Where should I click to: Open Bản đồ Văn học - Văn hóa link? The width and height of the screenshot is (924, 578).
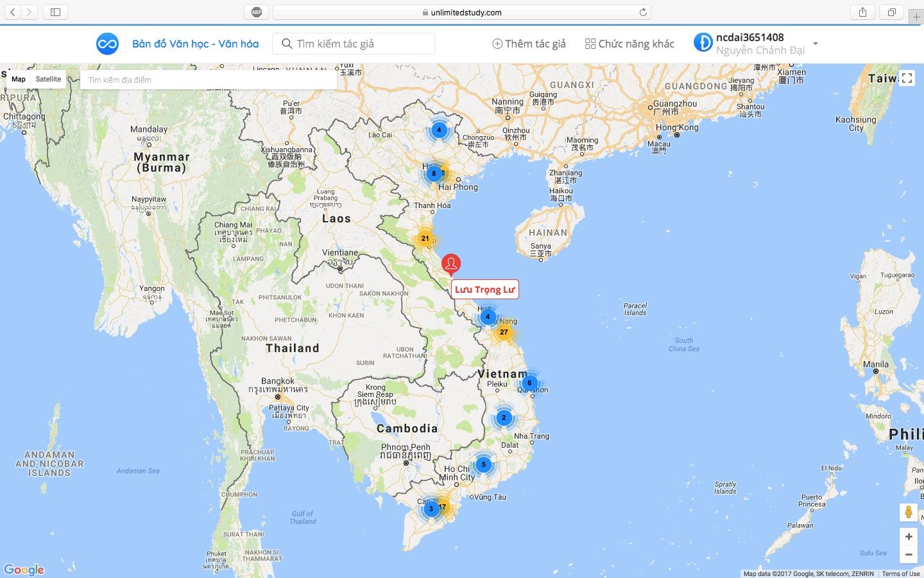tap(195, 44)
